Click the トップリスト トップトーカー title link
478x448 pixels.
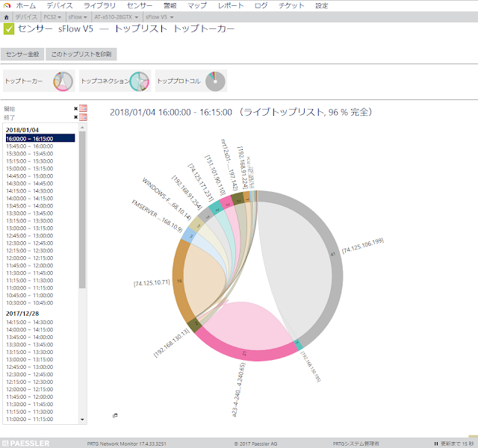174,29
